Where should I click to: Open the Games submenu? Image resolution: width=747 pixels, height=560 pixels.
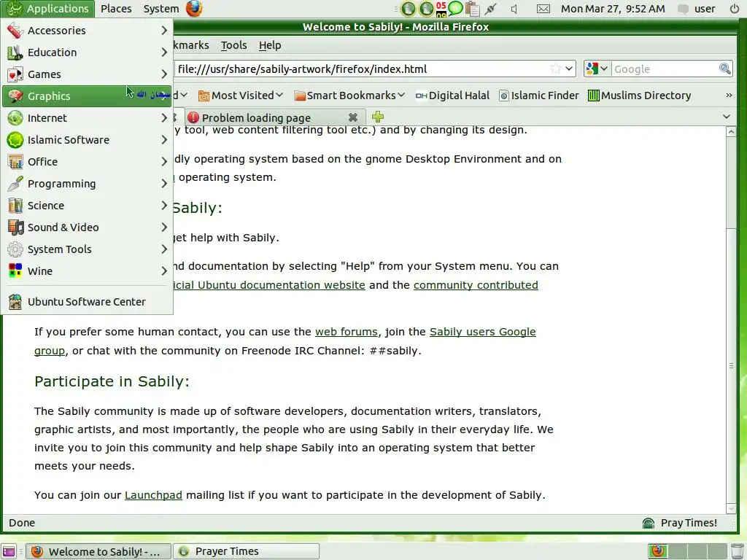tap(87, 74)
